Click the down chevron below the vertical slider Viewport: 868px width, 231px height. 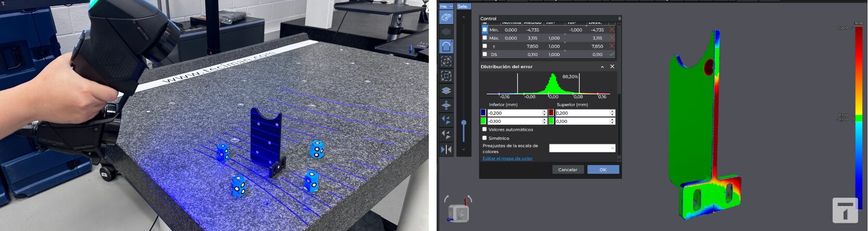coord(464,150)
